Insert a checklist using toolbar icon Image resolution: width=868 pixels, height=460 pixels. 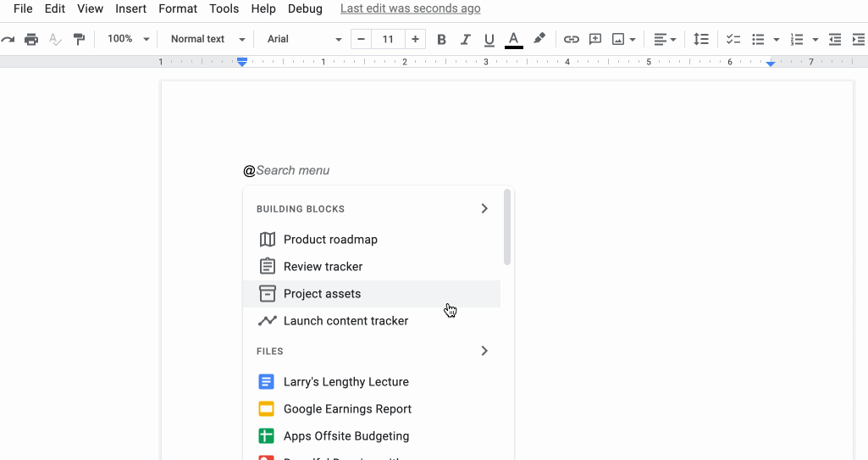click(733, 39)
